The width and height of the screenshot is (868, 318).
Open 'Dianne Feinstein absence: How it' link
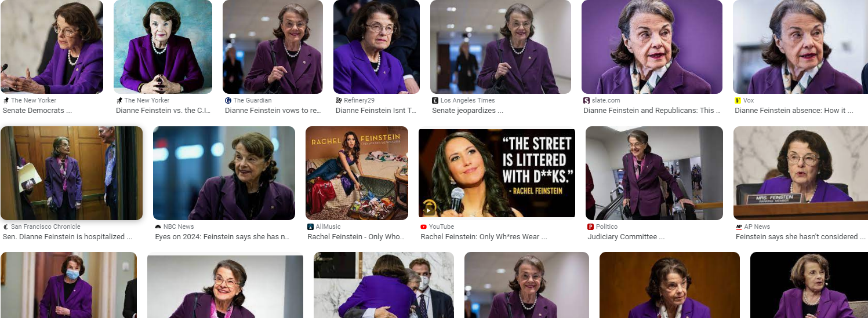(x=793, y=110)
